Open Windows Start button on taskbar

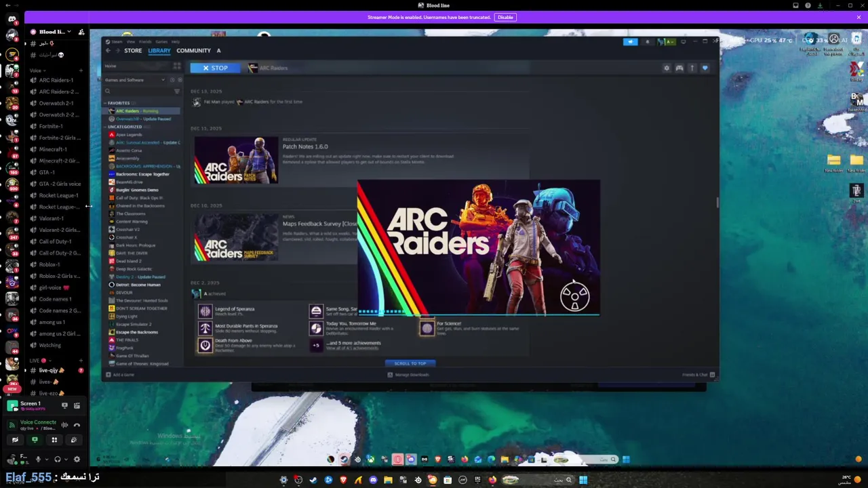583,480
